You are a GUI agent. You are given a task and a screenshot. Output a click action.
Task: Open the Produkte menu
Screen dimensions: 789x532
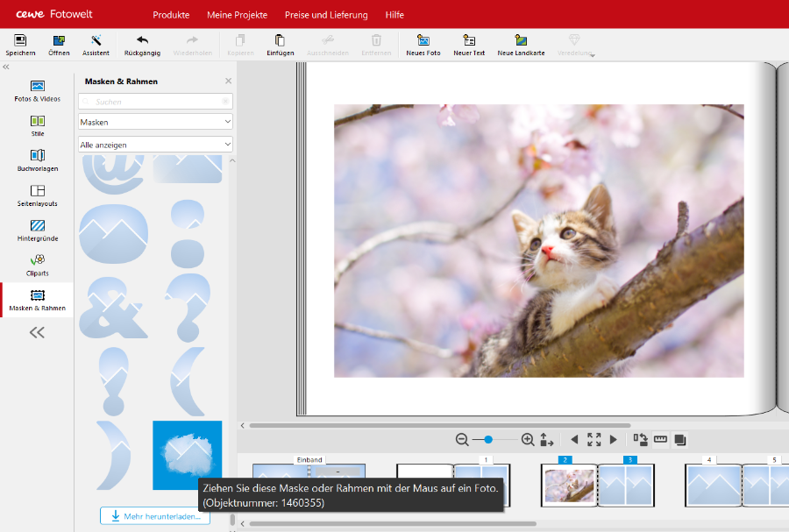[x=171, y=15]
